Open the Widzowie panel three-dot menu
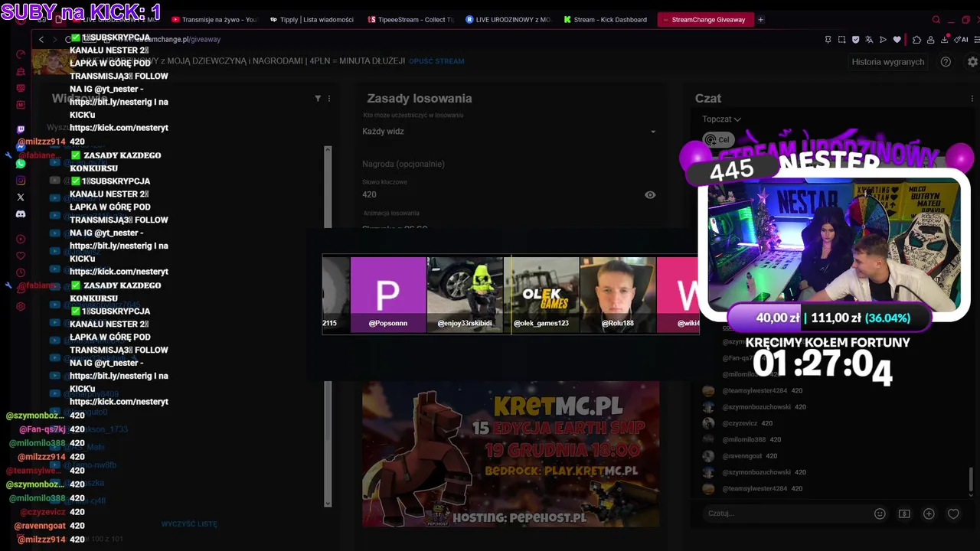980x551 pixels. [x=329, y=98]
